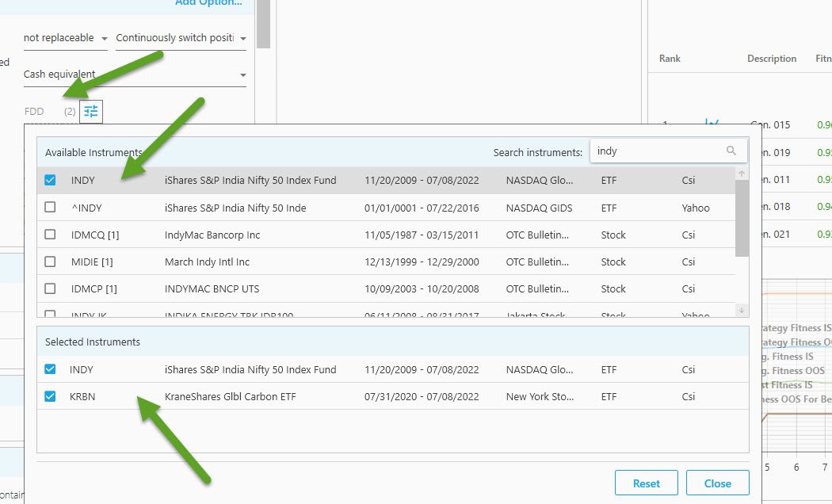Uncheck the INDY checkbox in Available Instruments
This screenshot has height=504, width=832.
pos(51,181)
